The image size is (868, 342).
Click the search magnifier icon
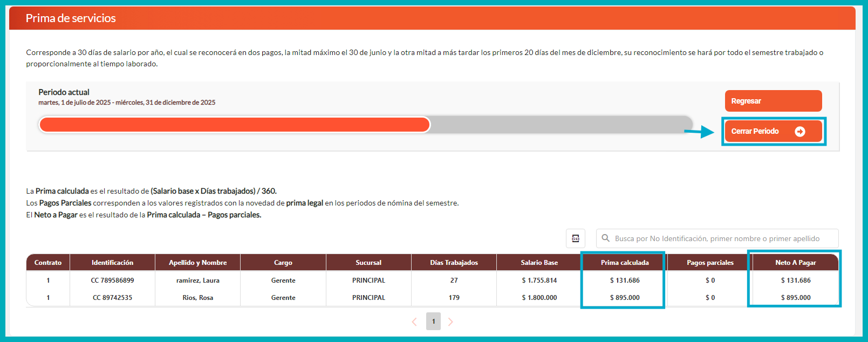(x=606, y=238)
